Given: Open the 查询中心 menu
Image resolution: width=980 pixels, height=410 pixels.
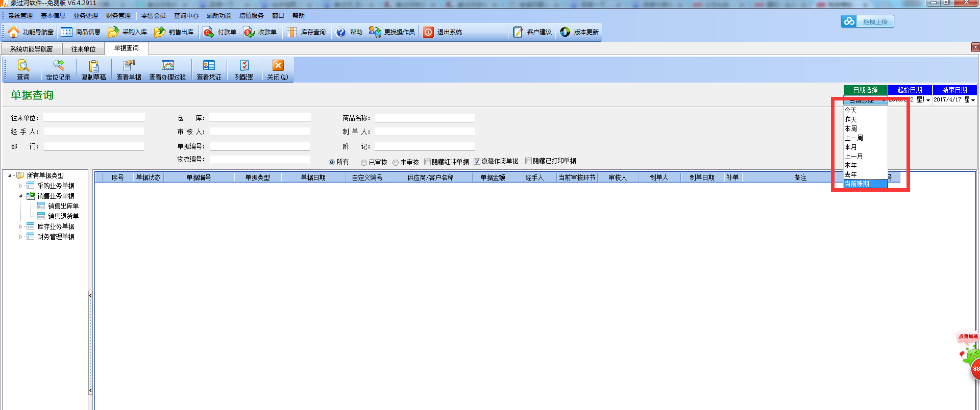Looking at the screenshot, I should click(x=186, y=16).
